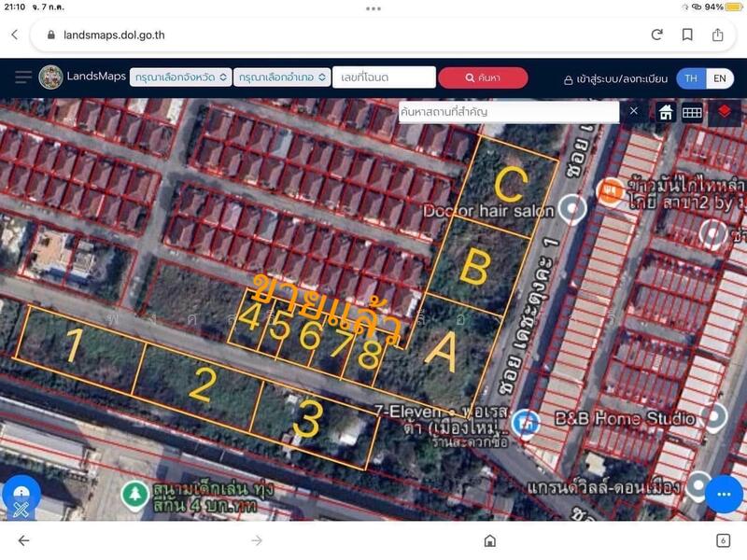Viewport: 747px width, 560px height.
Task: Share the page via browser share icon
Action: pyautogui.click(x=718, y=35)
